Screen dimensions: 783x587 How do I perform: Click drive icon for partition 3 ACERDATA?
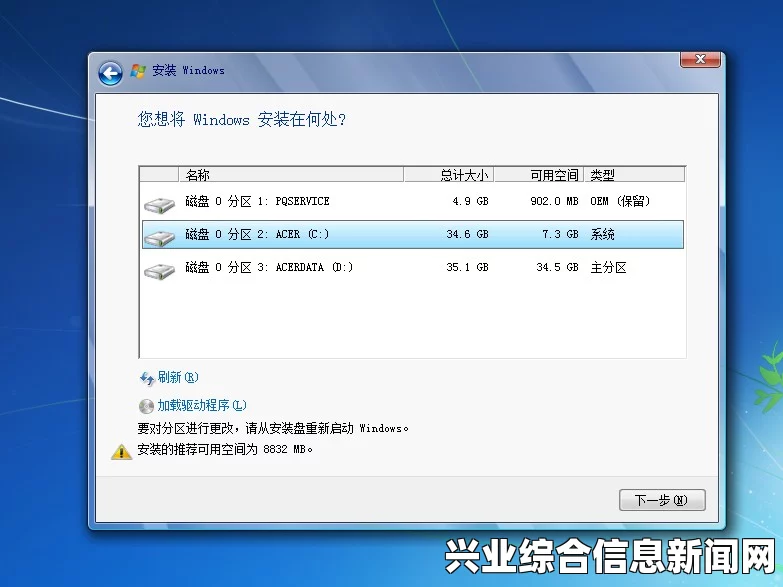click(159, 271)
